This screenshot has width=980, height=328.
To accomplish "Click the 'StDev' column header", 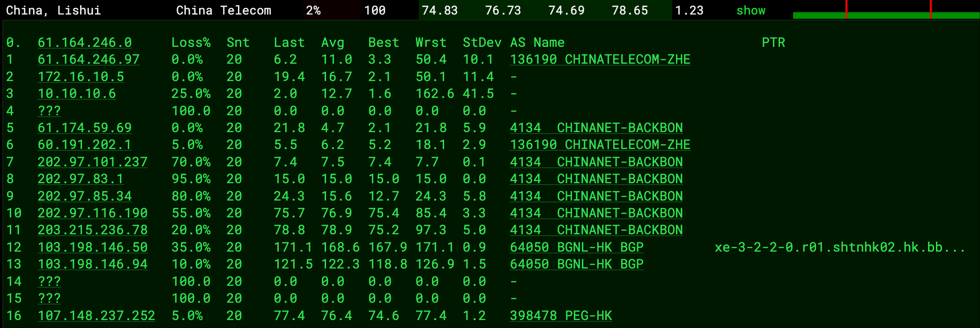I will pos(482,43).
